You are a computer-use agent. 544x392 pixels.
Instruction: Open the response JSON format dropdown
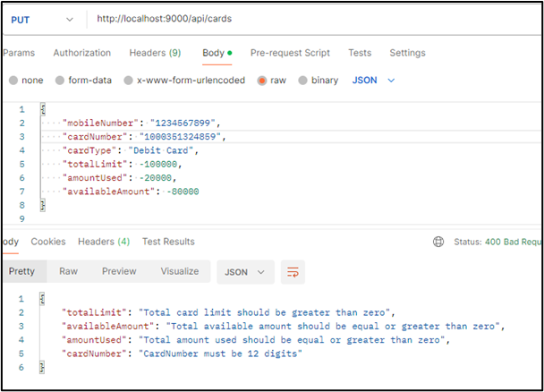pyautogui.click(x=246, y=272)
